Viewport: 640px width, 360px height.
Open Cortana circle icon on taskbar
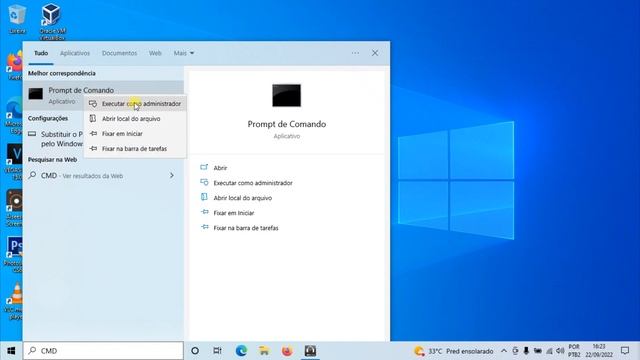(x=195, y=351)
